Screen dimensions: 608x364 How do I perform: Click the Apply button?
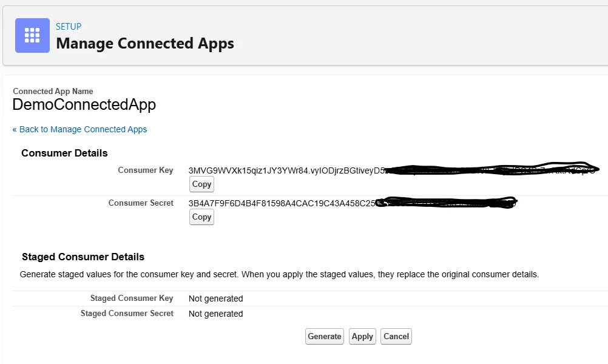(x=362, y=337)
